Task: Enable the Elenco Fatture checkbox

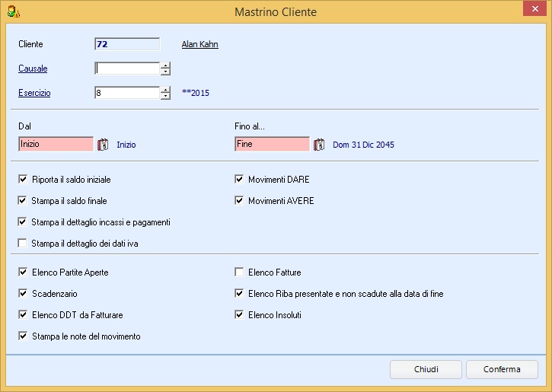Action: 239,272
